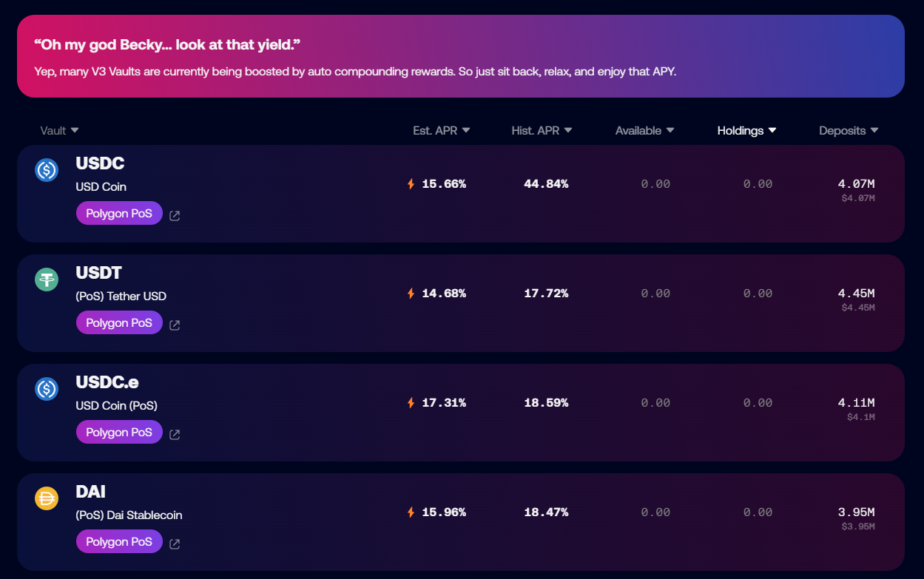Click the yield announcement banner
Image resolution: width=924 pixels, height=579 pixels.
[460, 56]
